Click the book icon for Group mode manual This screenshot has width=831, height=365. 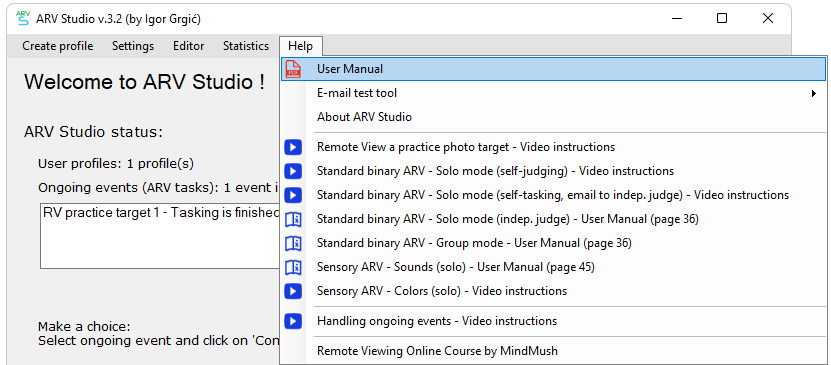click(293, 243)
